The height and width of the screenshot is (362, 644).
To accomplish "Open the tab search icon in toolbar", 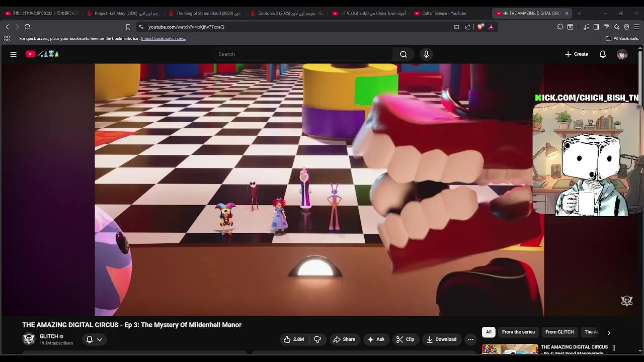I will (x=570, y=27).
